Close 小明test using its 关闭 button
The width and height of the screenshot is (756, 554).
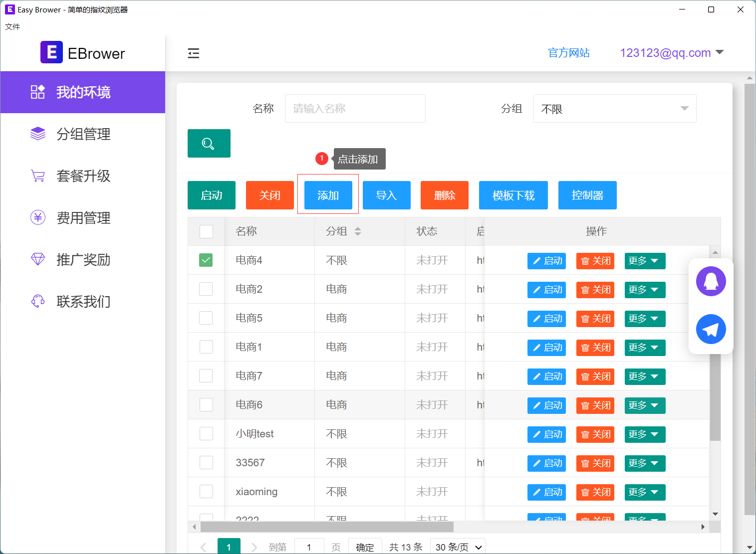pyautogui.click(x=595, y=434)
